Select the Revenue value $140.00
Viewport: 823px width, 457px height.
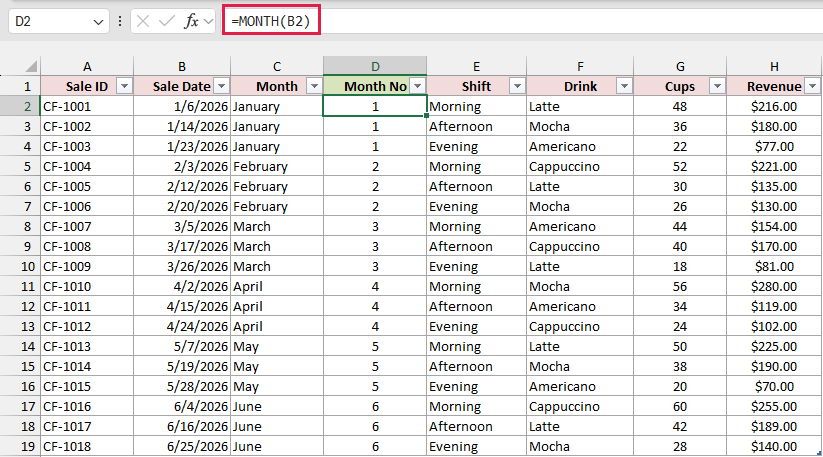[774, 447]
